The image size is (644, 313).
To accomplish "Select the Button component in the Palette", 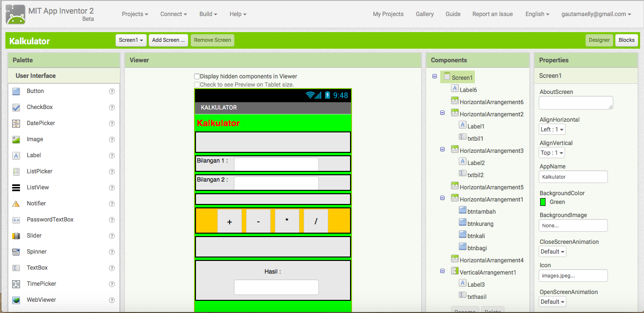I will tap(34, 91).
